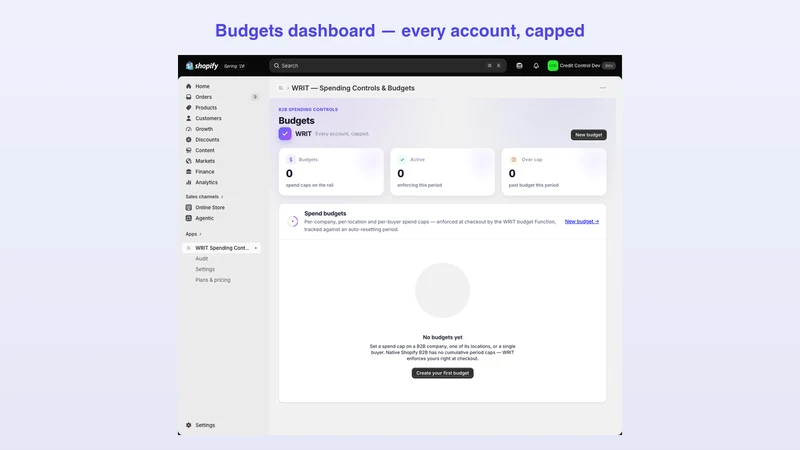The width and height of the screenshot is (800, 450).
Task: Click the ⌘K shortcut hint in search
Action: (494, 66)
